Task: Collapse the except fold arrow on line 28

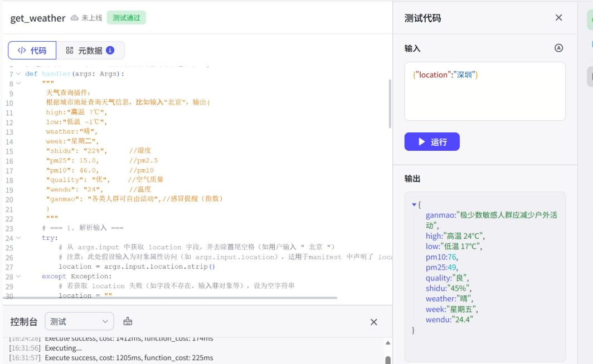Action: tap(18, 277)
